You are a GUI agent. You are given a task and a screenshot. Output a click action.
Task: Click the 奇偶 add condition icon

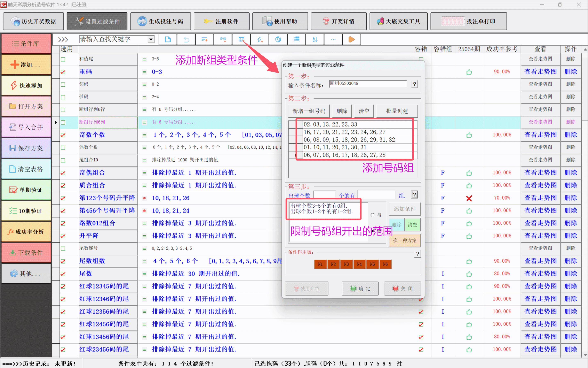click(223, 39)
